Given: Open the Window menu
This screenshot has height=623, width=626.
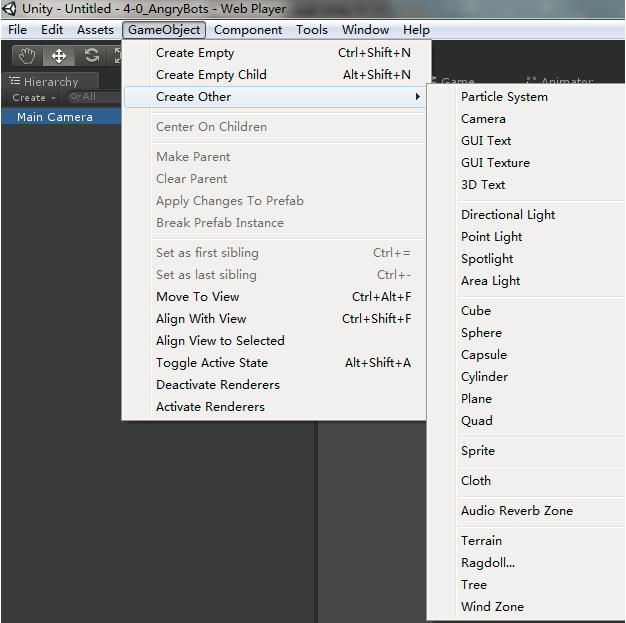Looking at the screenshot, I should coord(365,30).
